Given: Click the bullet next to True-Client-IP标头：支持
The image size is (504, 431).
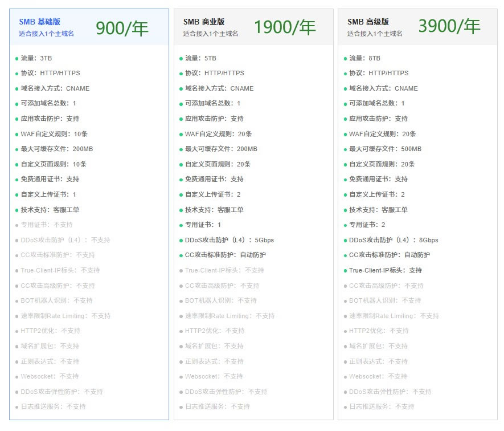Looking at the screenshot, I should pyautogui.click(x=345, y=271).
